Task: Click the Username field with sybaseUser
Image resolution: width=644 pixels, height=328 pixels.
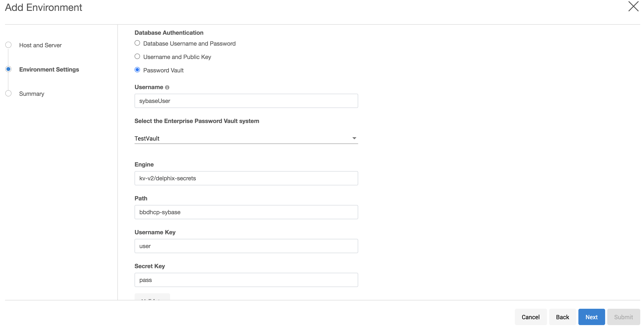Action: 246,101
